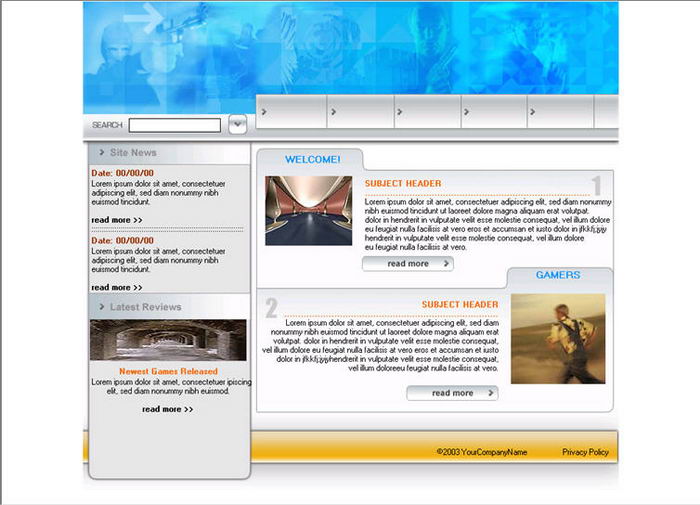The height and width of the screenshot is (505, 700).
Task: Open read more under the second news entry
Action: [116, 287]
